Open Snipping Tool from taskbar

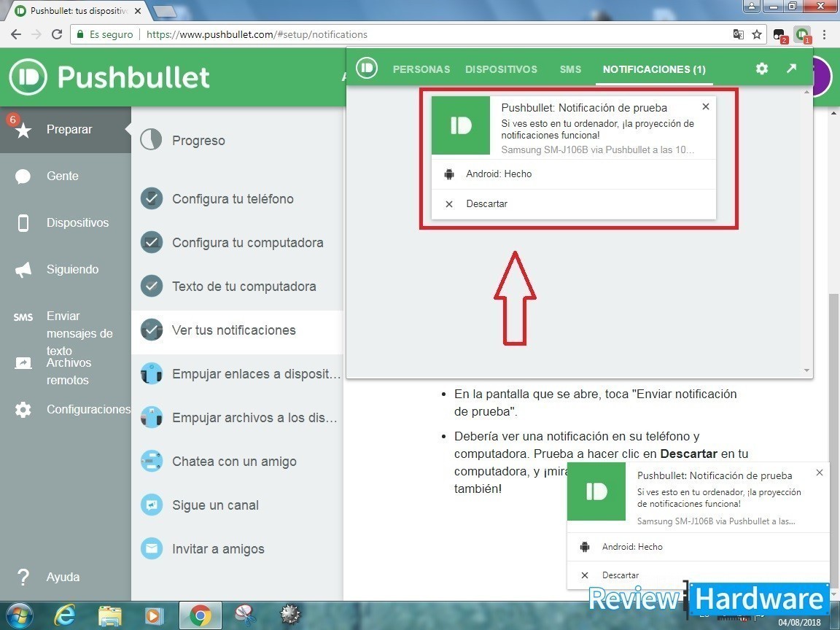246,615
